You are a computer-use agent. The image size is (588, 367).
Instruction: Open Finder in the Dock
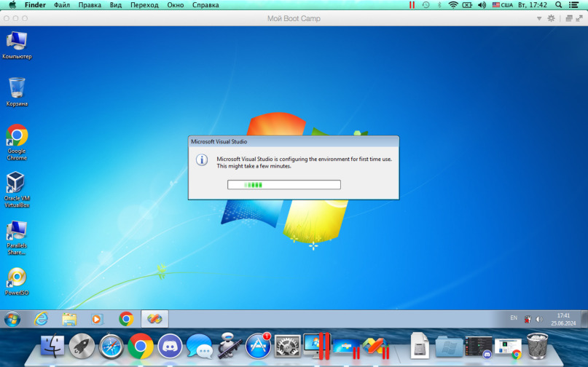(52, 346)
